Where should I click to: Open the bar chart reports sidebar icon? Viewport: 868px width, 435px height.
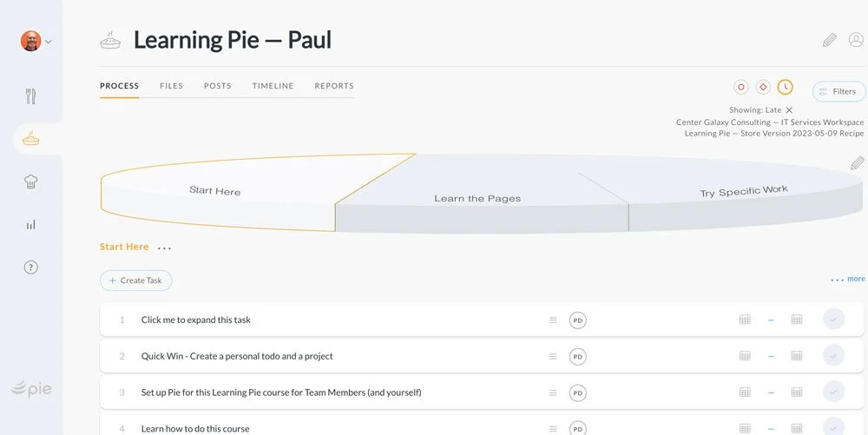31,224
